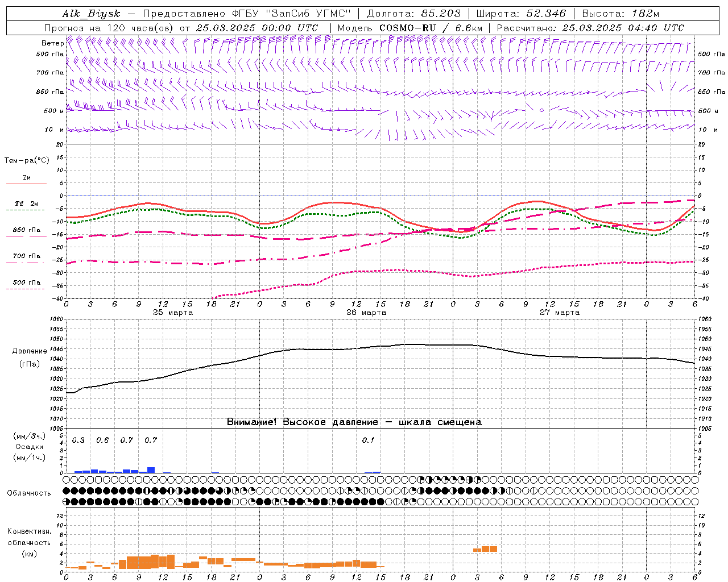The image size is (728, 582).
Task: Click the 'Давление' pressure panel label
Action: (x=30, y=351)
